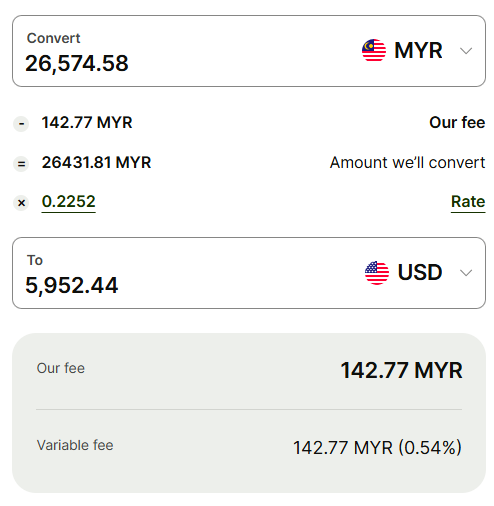Select the MYR currency selector
The width and height of the screenshot is (494, 506).
pyautogui.click(x=417, y=51)
